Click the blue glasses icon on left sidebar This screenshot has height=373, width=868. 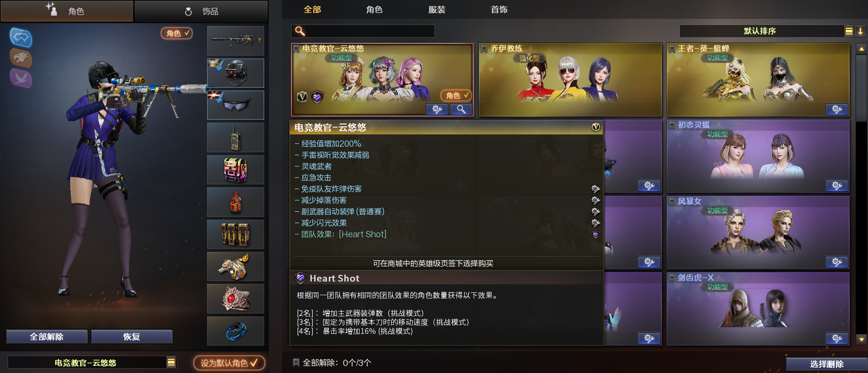(x=21, y=38)
